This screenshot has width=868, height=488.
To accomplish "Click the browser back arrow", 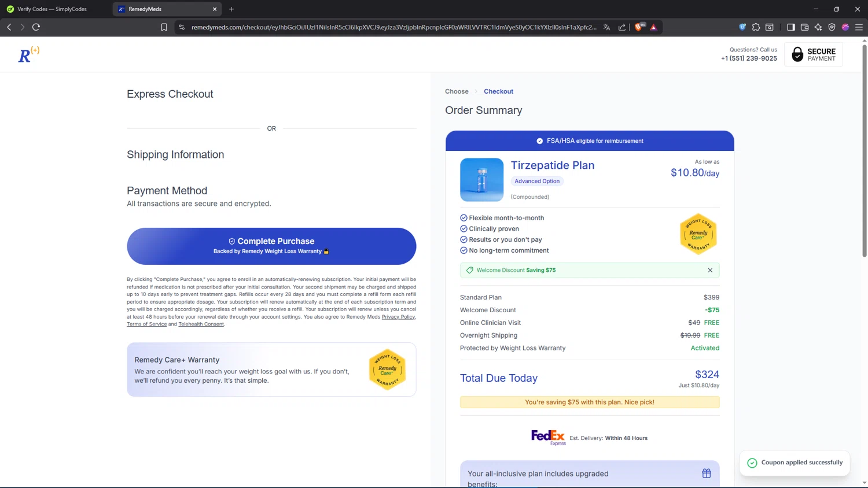I will click(x=9, y=27).
